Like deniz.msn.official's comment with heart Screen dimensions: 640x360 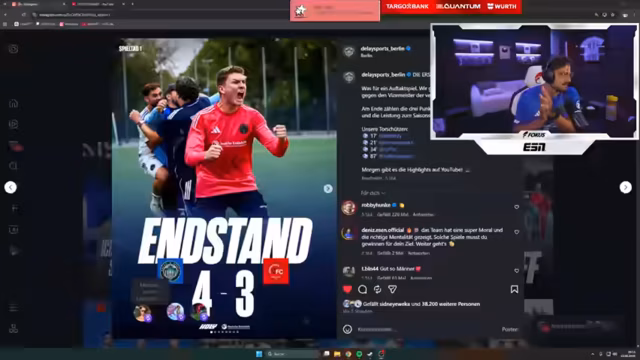(516, 232)
